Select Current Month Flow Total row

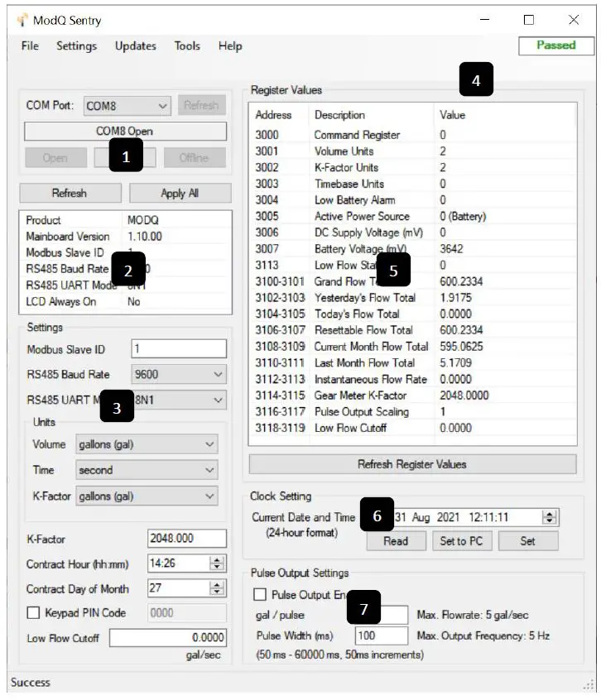(x=412, y=347)
